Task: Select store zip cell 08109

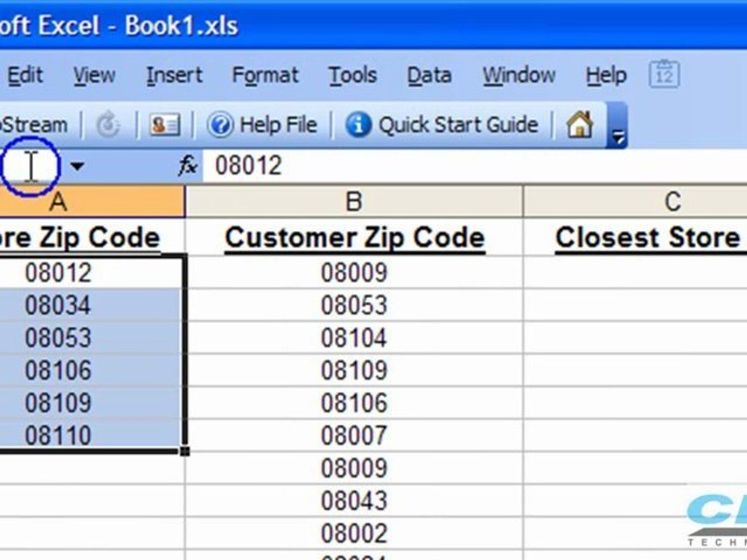Action: pos(92,403)
